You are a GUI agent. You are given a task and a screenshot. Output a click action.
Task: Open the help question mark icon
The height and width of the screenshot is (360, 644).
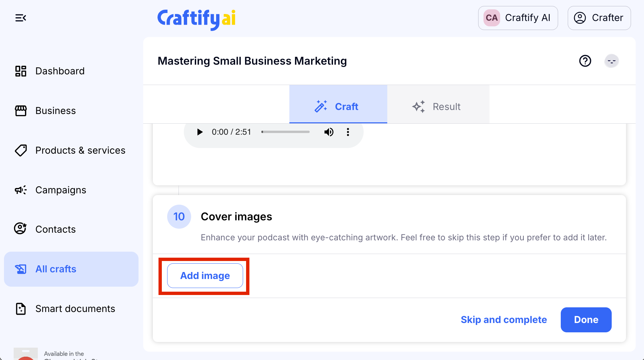(585, 61)
